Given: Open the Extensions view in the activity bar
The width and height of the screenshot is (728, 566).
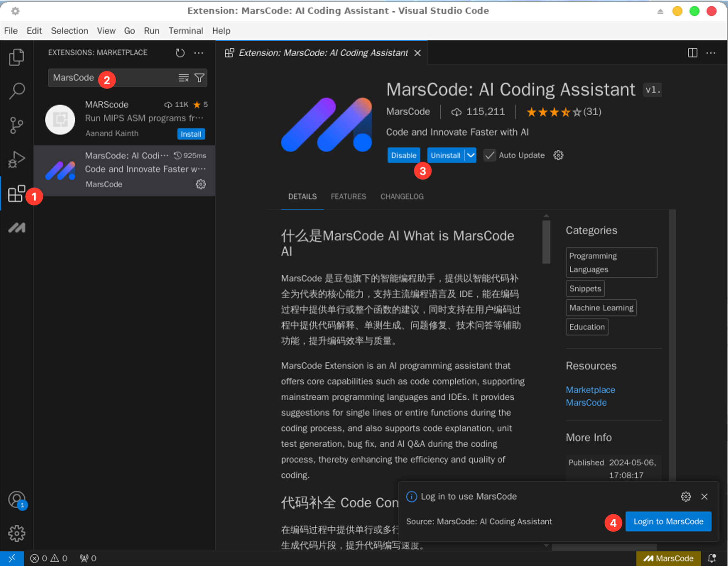Looking at the screenshot, I should pos(16,194).
